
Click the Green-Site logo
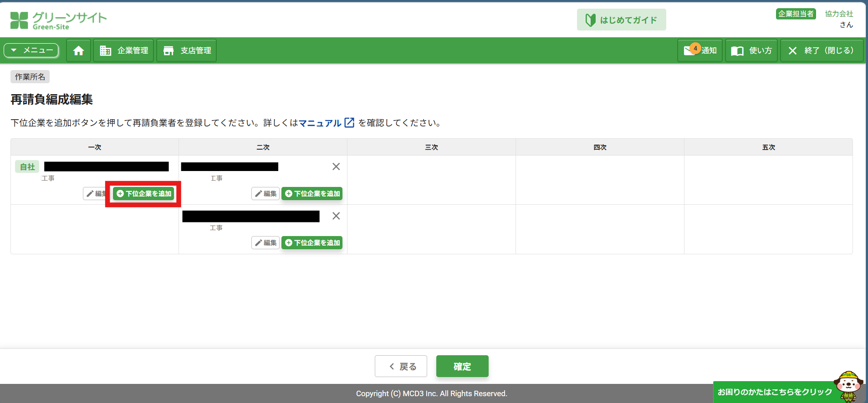click(58, 20)
